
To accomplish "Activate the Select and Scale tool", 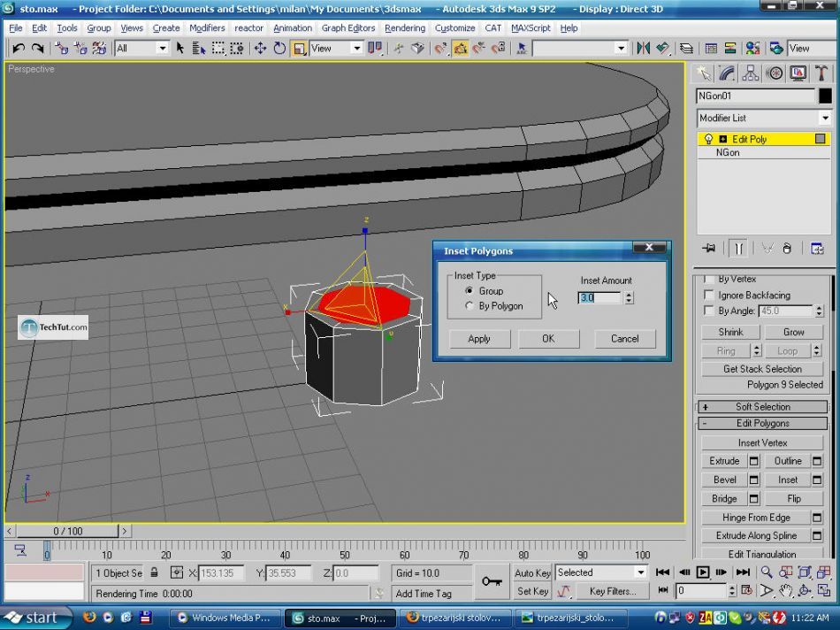I will point(299,49).
